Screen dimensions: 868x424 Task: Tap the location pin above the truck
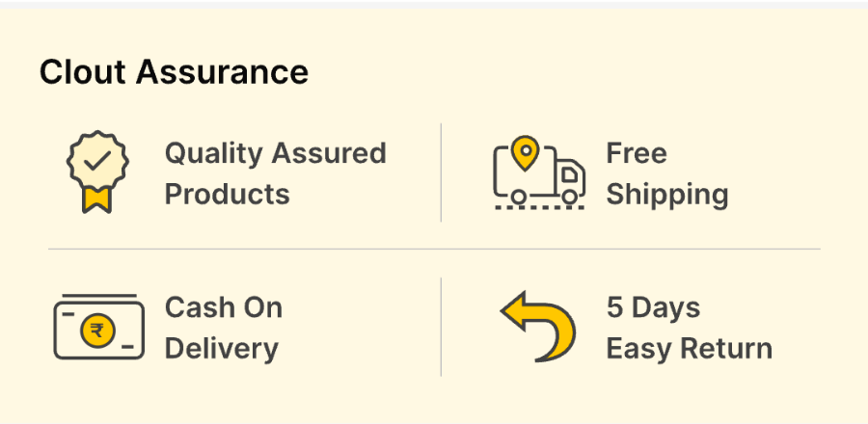tap(524, 153)
